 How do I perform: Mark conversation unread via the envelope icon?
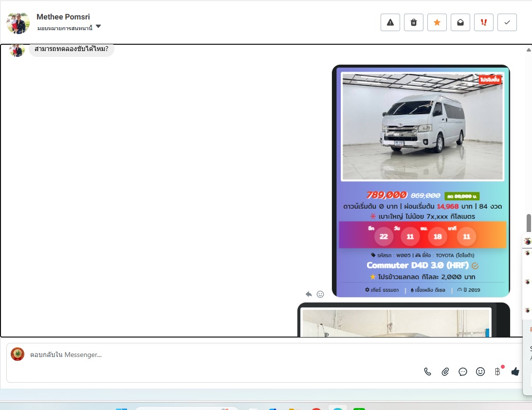pyautogui.click(x=460, y=22)
